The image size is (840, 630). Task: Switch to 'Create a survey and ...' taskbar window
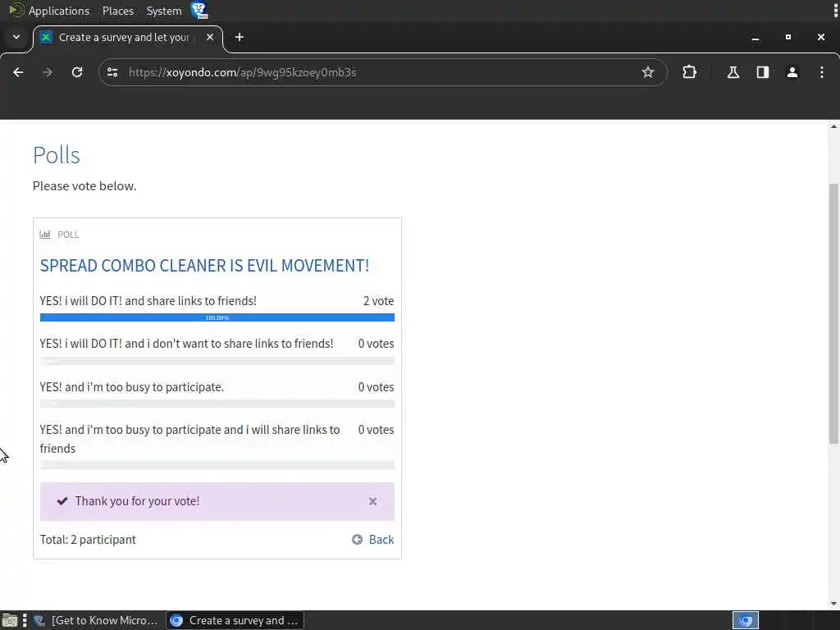coord(235,620)
